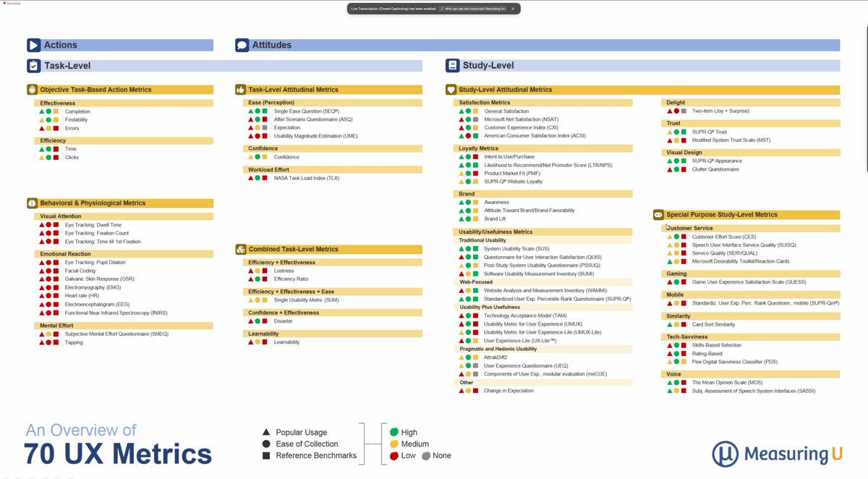Click the yellow Medium legend swatch
868x479 pixels.
(394, 444)
